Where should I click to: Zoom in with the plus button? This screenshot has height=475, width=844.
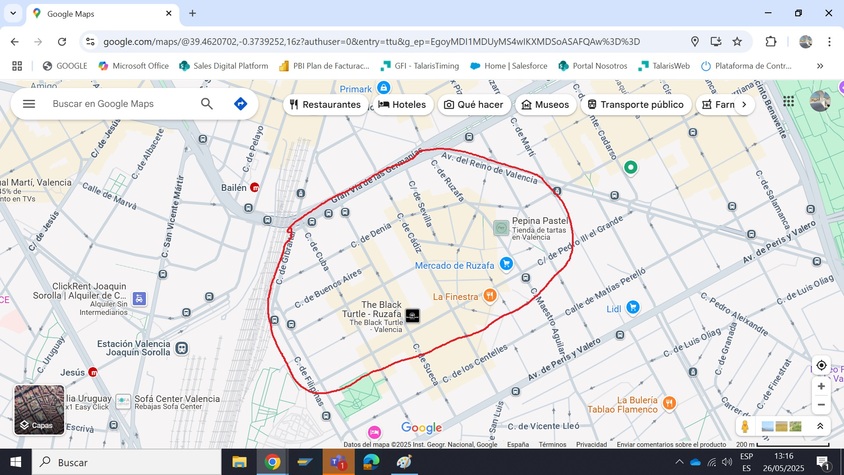(x=821, y=386)
